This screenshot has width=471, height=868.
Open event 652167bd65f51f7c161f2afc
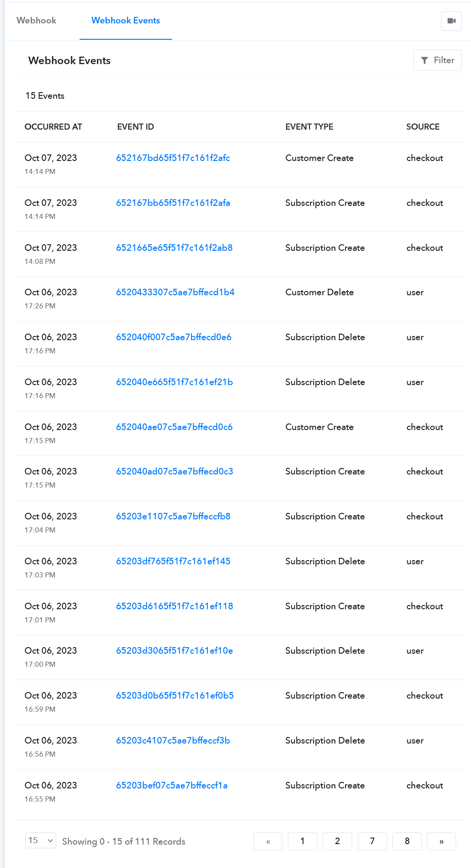[x=173, y=158]
